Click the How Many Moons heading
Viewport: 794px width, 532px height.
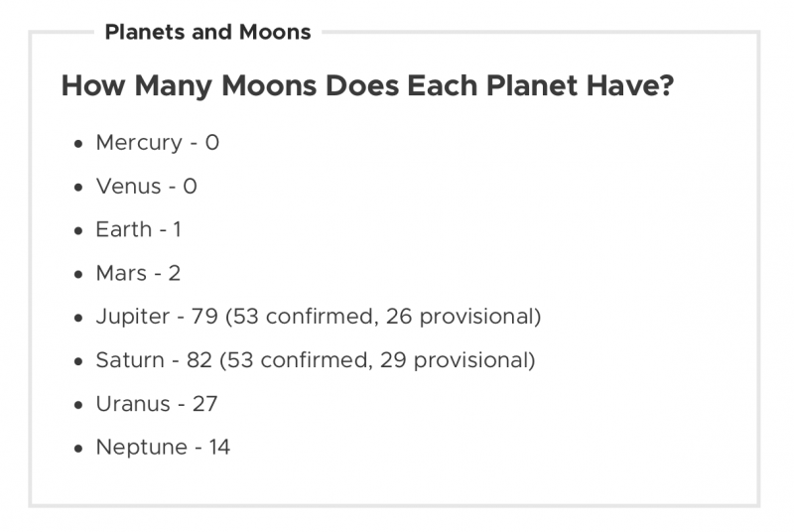[367, 85]
